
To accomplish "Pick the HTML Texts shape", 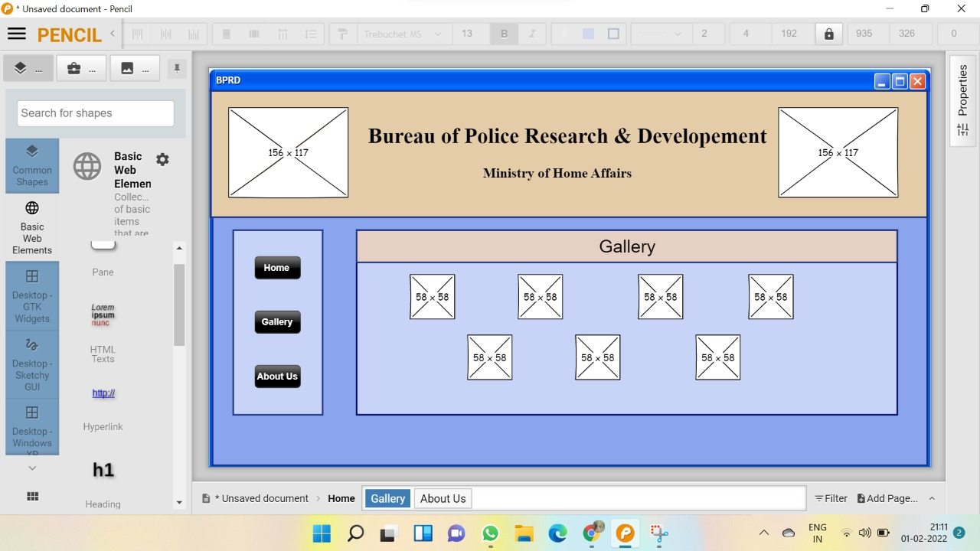I will point(103,331).
